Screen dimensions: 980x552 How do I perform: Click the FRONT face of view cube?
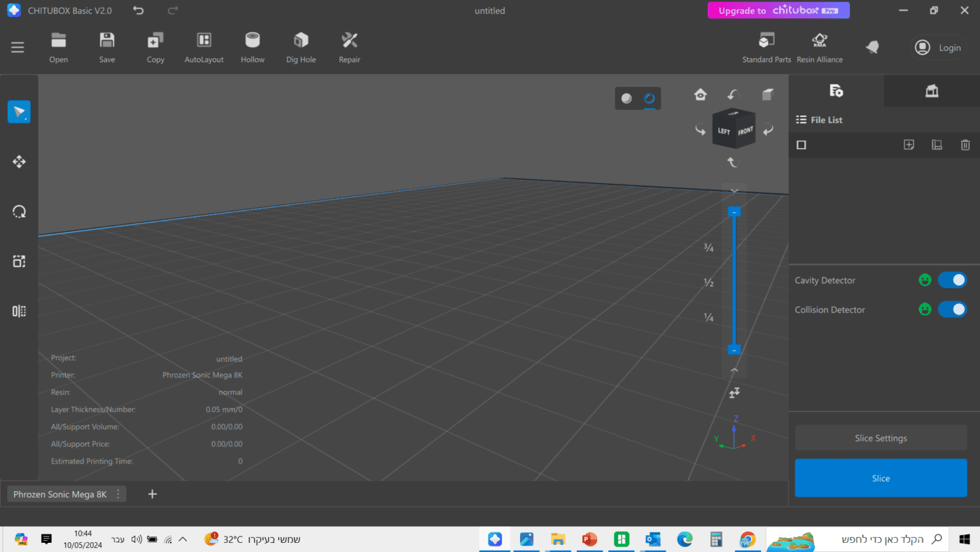coord(745,131)
